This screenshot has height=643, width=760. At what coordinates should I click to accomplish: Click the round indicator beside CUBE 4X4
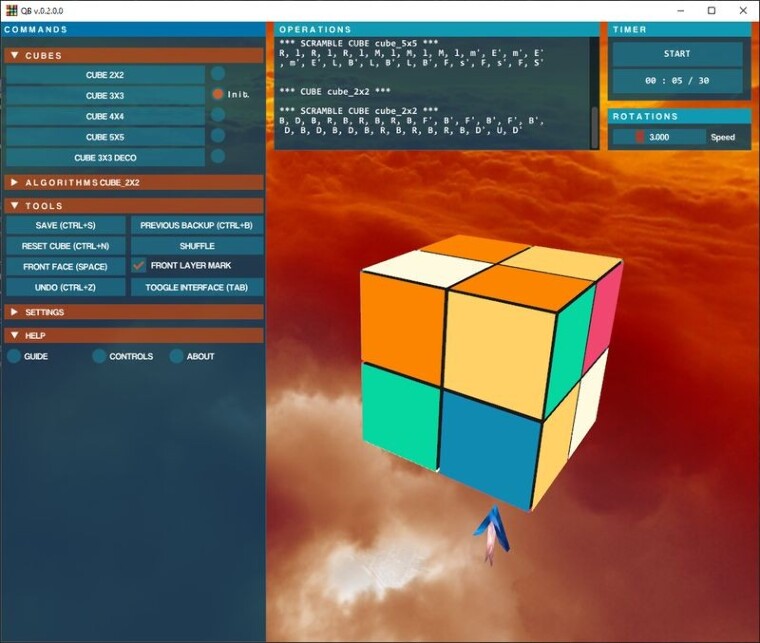(218, 115)
